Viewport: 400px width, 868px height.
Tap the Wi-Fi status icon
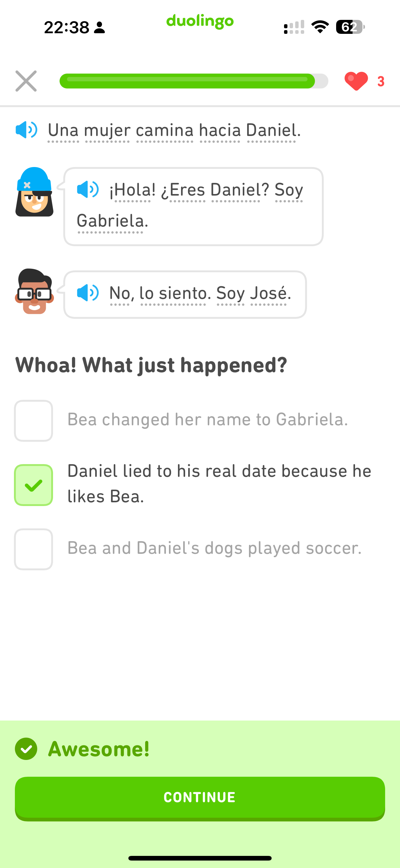[320, 27]
